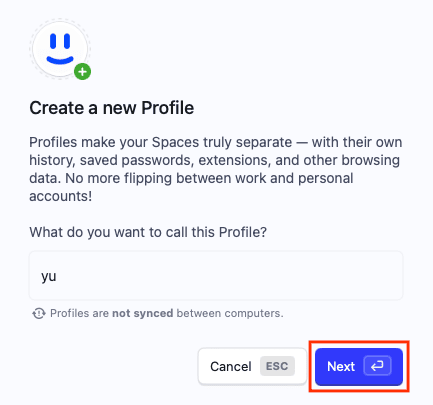The image size is (433, 405).
Task: Click the smiley face profile avatar
Action: (60, 49)
